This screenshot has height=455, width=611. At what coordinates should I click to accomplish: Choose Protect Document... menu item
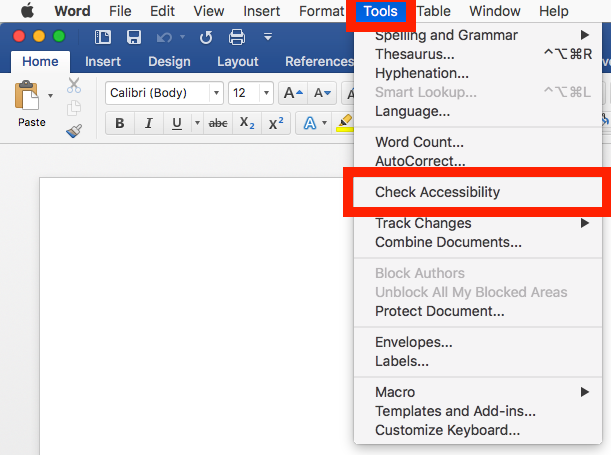[478, 311]
